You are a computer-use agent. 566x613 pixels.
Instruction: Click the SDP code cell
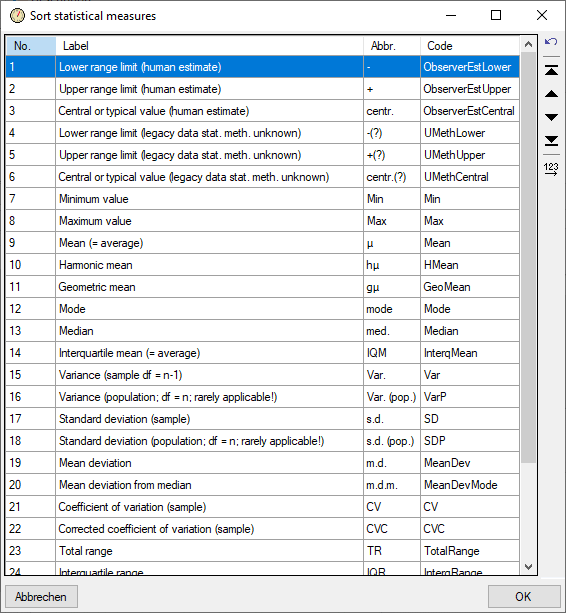[470, 441]
